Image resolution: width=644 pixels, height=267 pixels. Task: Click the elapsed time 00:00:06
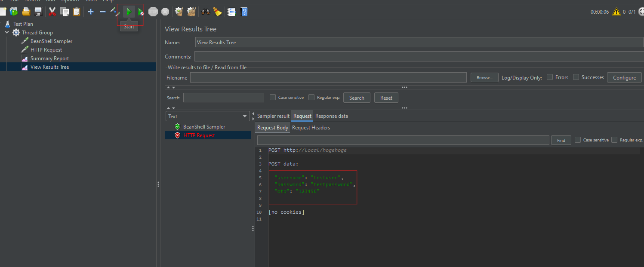[600, 12]
